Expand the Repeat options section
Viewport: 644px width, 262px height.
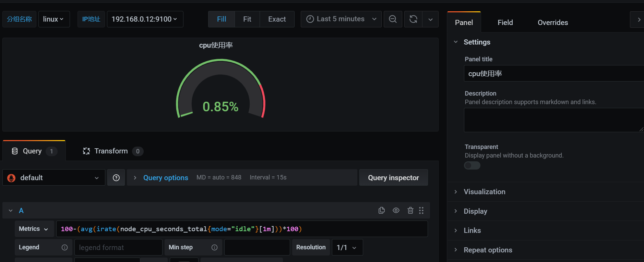coord(488,250)
